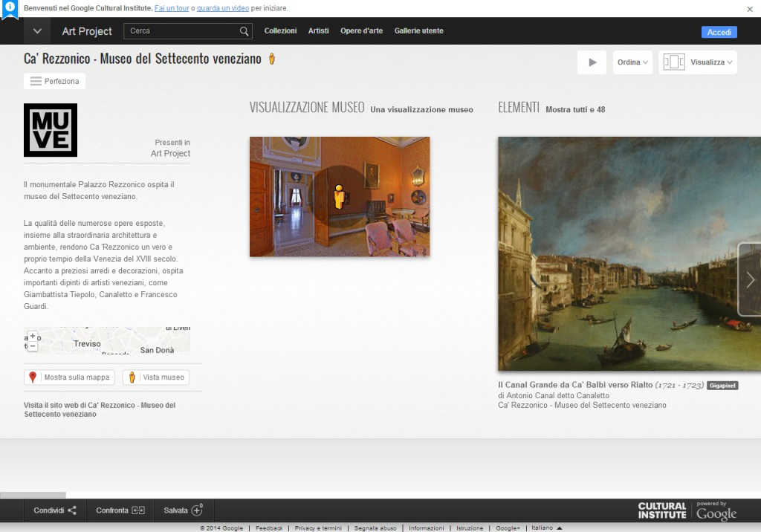This screenshot has width=761, height=532.
Task: Visit the Ca' Rezzonico website link
Action: pyautogui.click(x=100, y=409)
